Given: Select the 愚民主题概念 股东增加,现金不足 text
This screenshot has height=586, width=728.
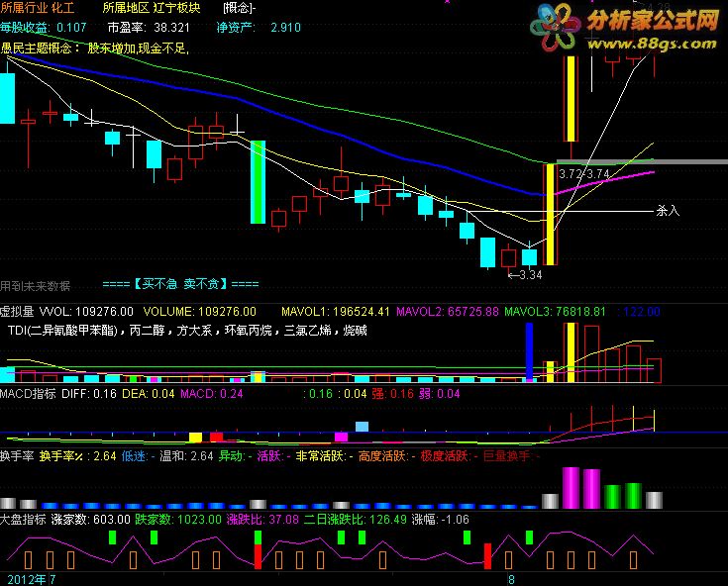Looking at the screenshot, I should [95, 48].
